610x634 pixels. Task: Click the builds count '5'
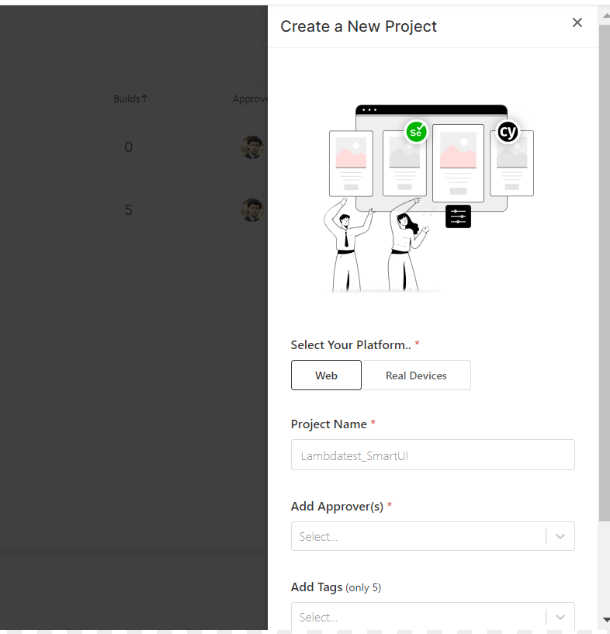tap(128, 210)
